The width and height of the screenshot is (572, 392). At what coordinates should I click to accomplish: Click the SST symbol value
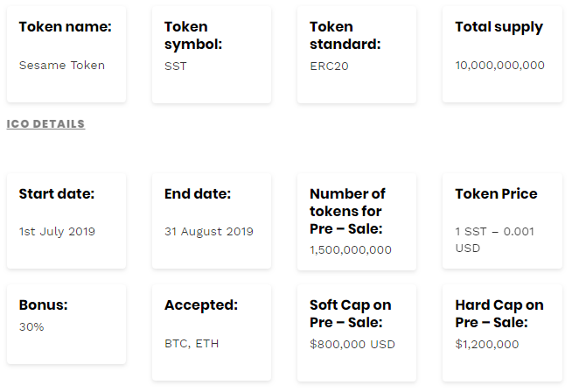176,66
